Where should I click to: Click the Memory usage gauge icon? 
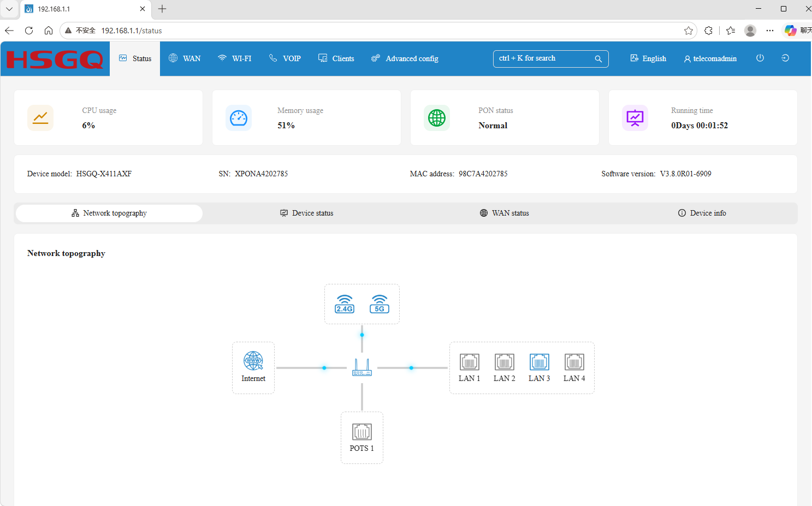coord(239,118)
